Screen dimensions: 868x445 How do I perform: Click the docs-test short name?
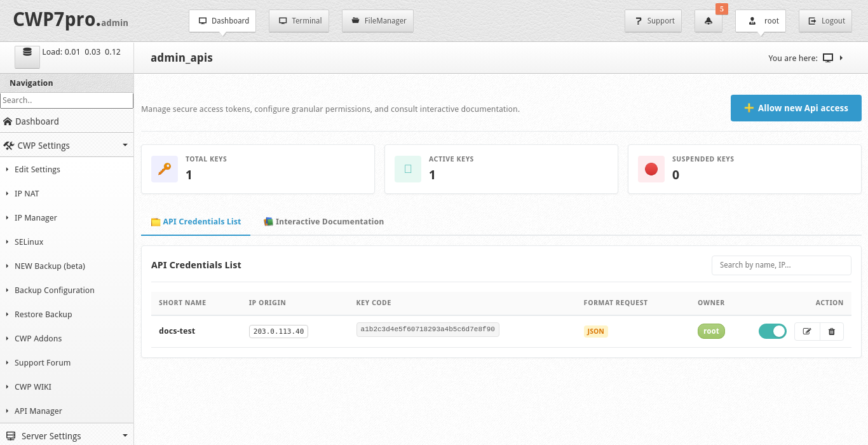pyautogui.click(x=177, y=331)
